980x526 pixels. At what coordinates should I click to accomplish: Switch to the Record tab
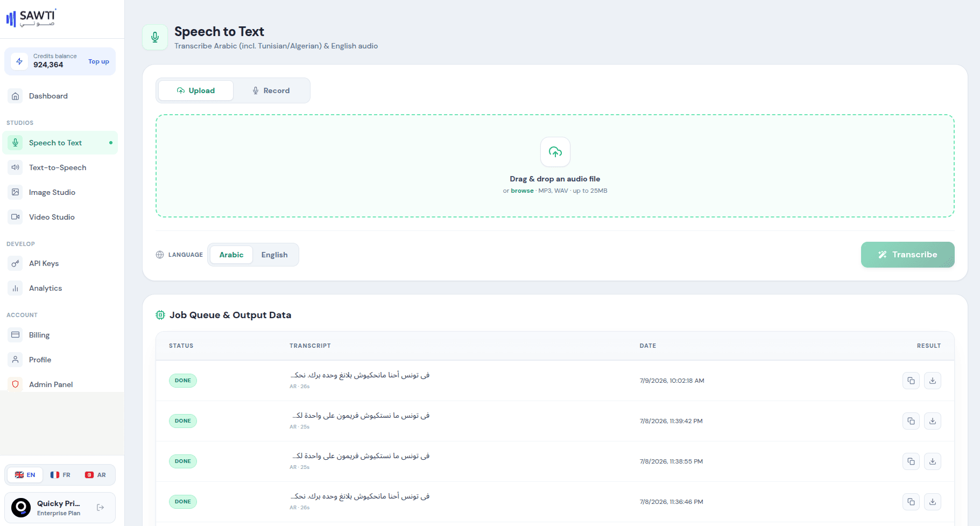click(x=271, y=90)
